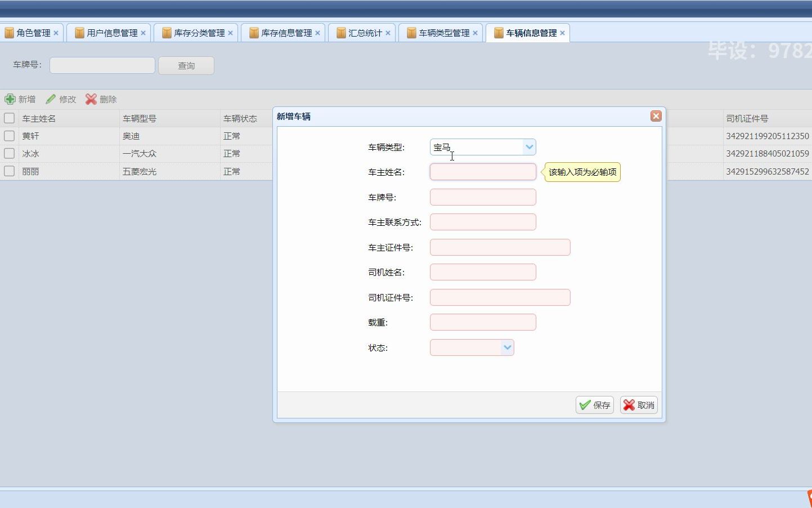The width and height of the screenshot is (812, 508).
Task: Click the folder icon on 用户信息管理 tab
Action: (x=79, y=33)
